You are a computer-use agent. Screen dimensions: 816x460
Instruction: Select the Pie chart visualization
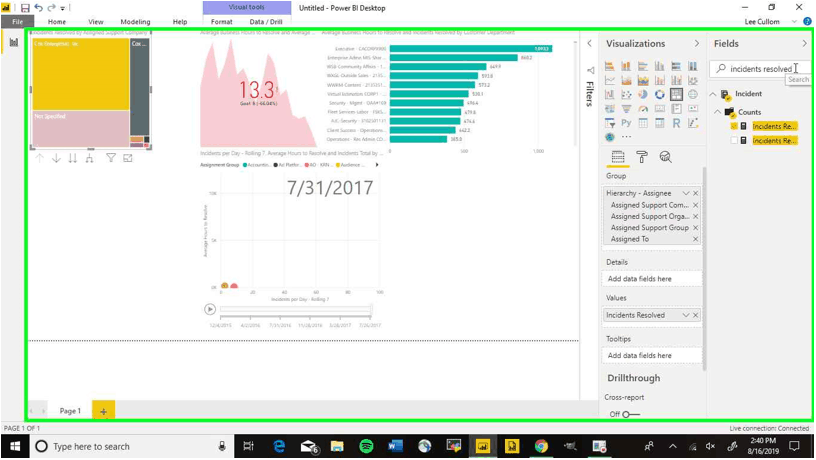coord(643,94)
